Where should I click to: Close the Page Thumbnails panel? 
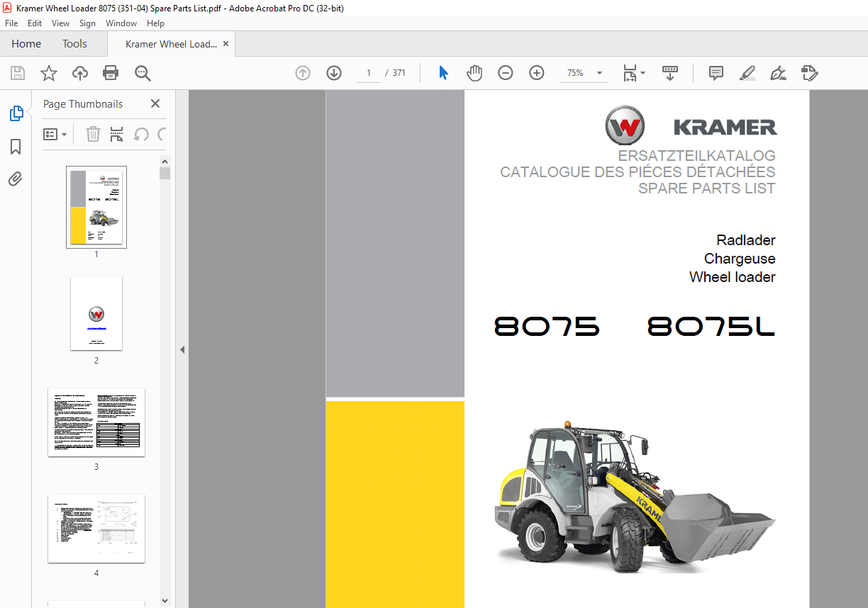155,103
